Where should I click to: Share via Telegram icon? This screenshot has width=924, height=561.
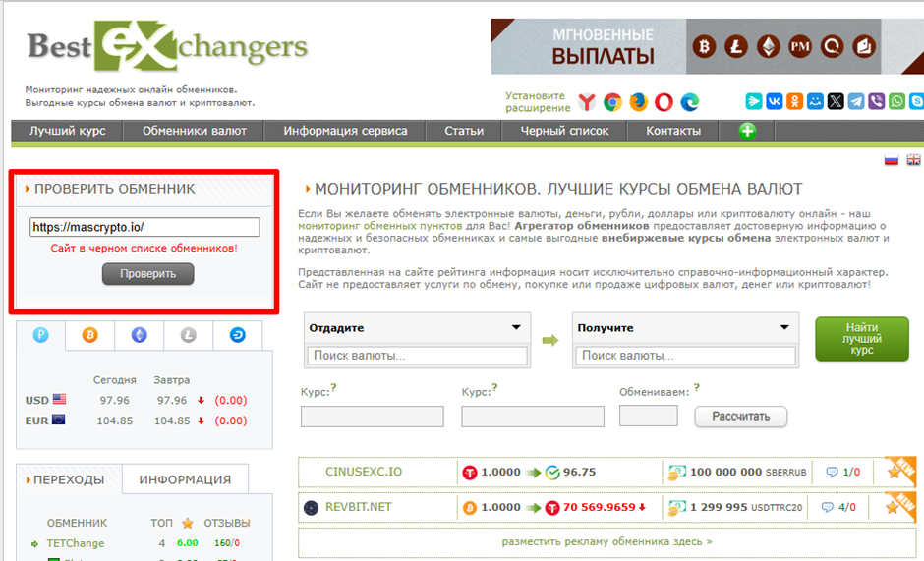(856, 101)
